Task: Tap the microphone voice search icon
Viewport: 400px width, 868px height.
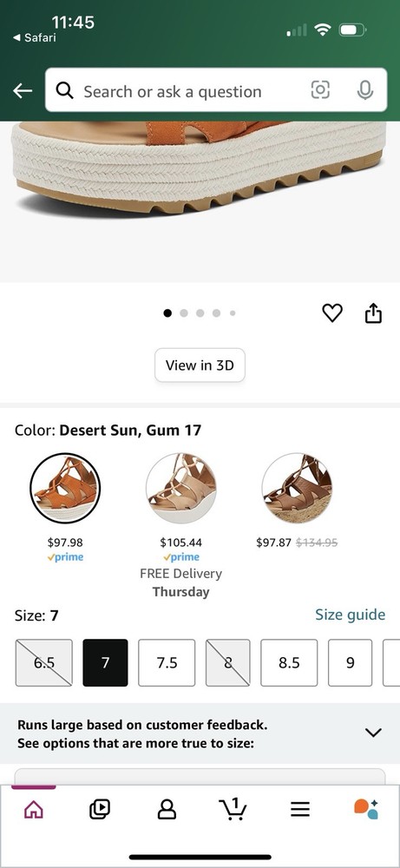Action: pyautogui.click(x=364, y=90)
